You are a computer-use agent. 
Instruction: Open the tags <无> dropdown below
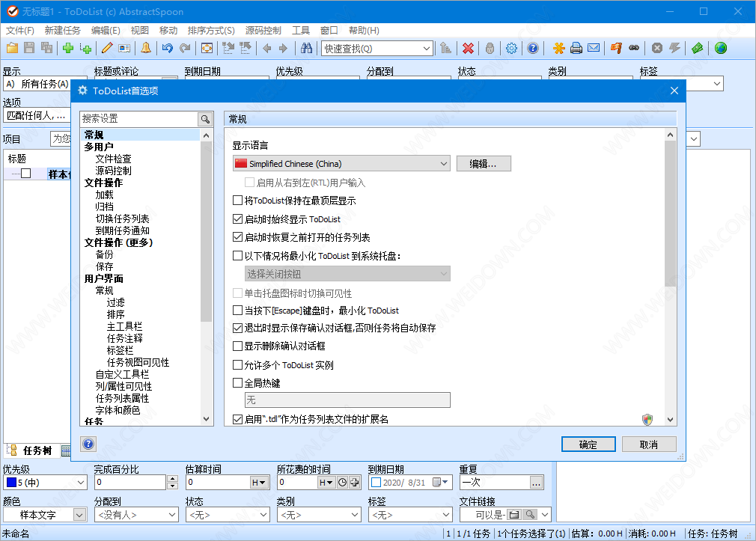coord(410,515)
